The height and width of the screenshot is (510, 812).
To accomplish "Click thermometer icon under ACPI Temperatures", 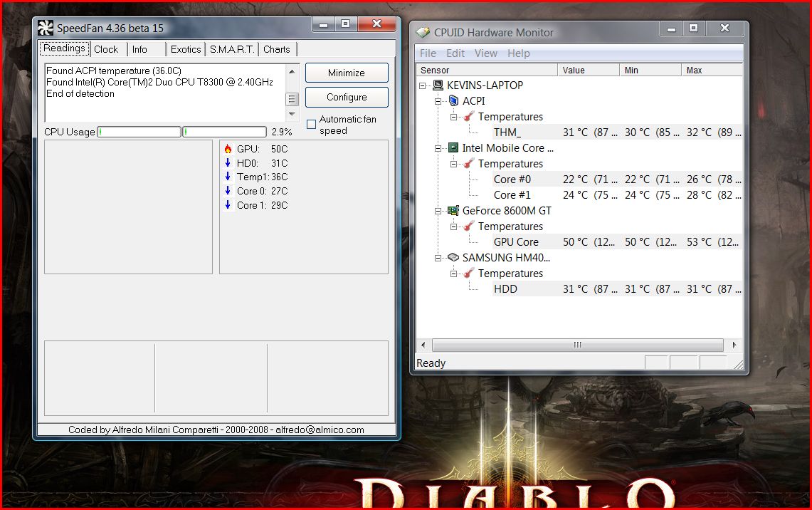I will 469,117.
